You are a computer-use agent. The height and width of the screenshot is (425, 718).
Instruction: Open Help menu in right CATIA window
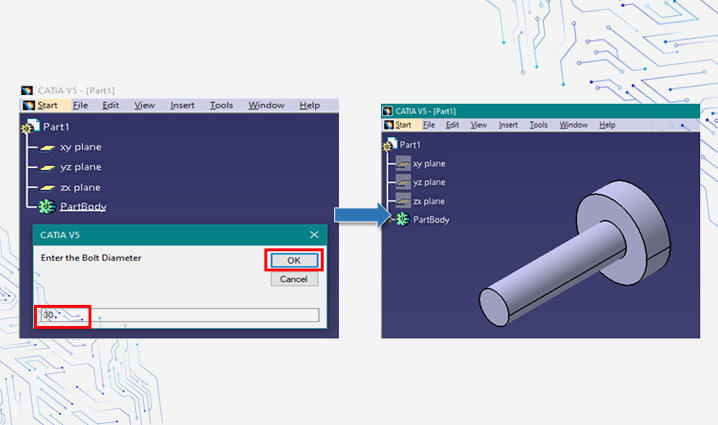pyautogui.click(x=607, y=125)
